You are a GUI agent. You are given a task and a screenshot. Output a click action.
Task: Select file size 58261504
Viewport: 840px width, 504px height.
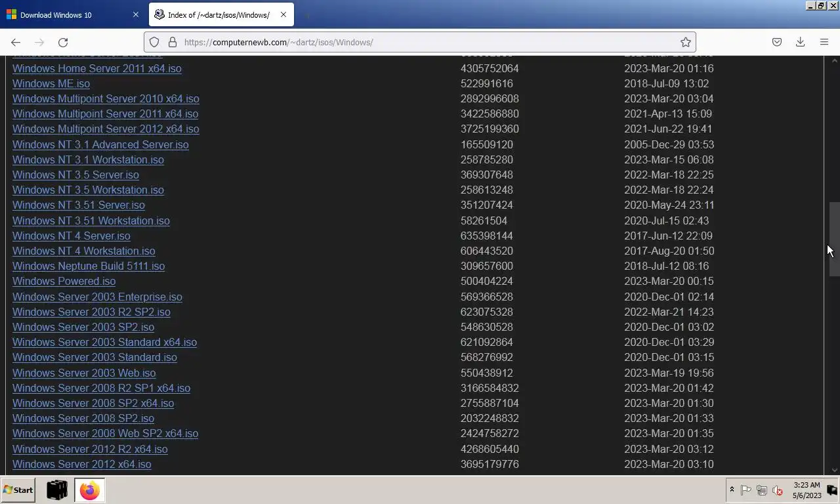pos(484,220)
